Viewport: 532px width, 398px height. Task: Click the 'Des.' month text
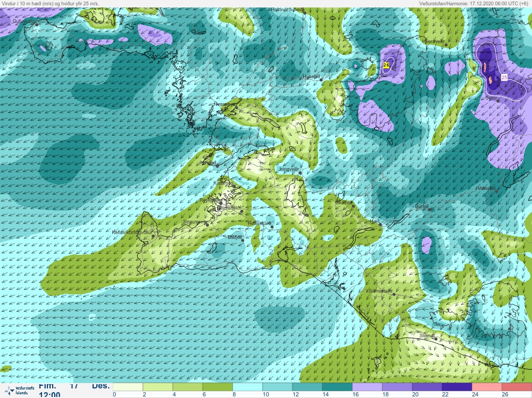coord(101,386)
